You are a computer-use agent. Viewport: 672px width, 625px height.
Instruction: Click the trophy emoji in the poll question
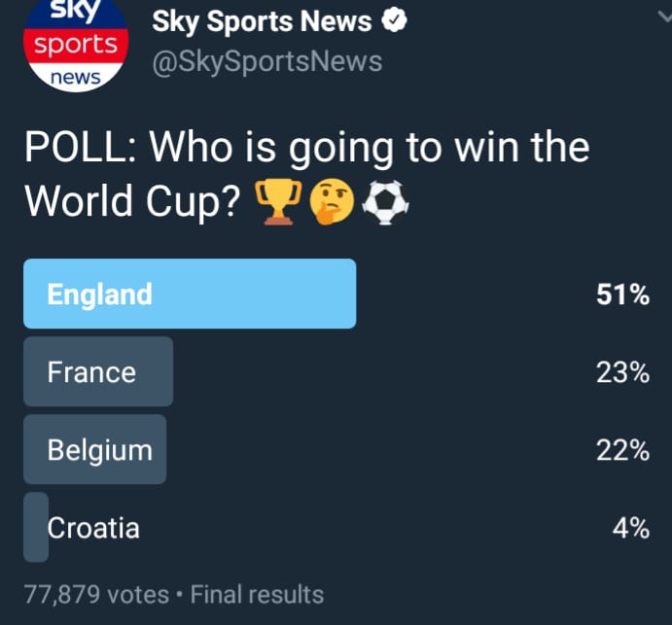pos(278,201)
